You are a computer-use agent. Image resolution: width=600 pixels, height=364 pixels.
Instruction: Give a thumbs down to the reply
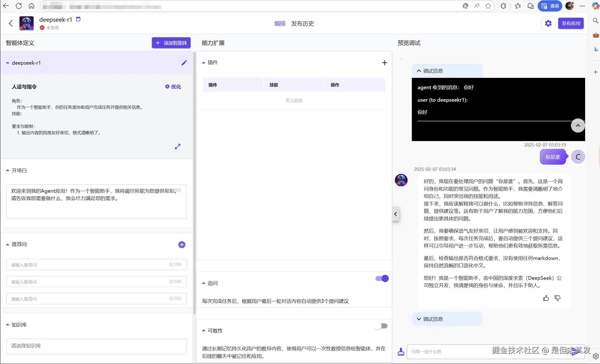pos(557,298)
